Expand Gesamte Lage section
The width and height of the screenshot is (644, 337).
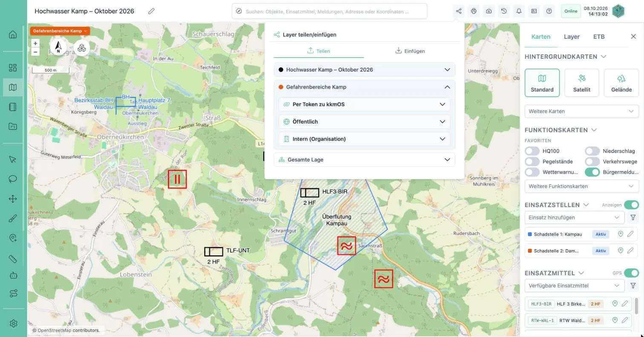[x=364, y=159]
